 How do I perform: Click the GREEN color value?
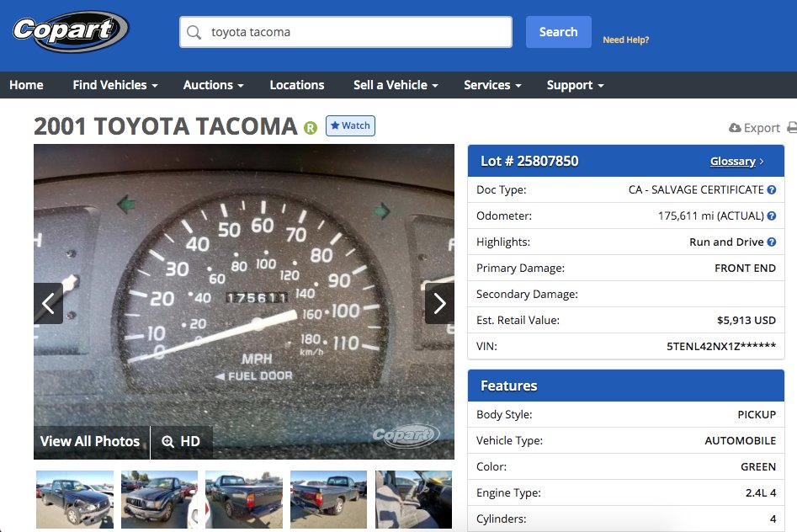[758, 467]
